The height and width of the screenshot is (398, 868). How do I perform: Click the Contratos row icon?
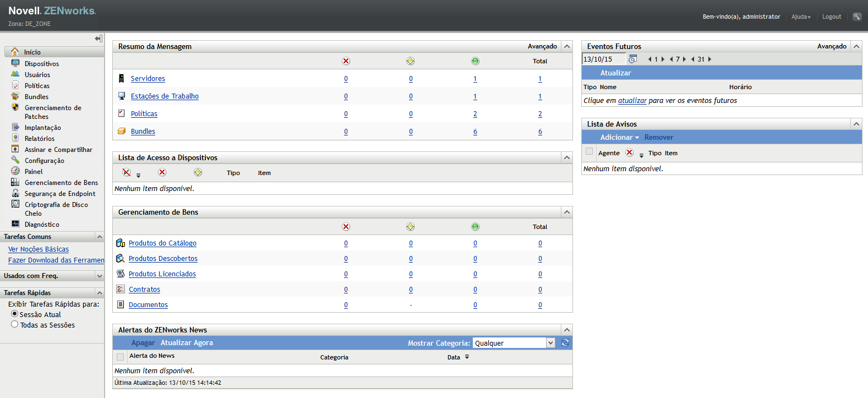[121, 289]
